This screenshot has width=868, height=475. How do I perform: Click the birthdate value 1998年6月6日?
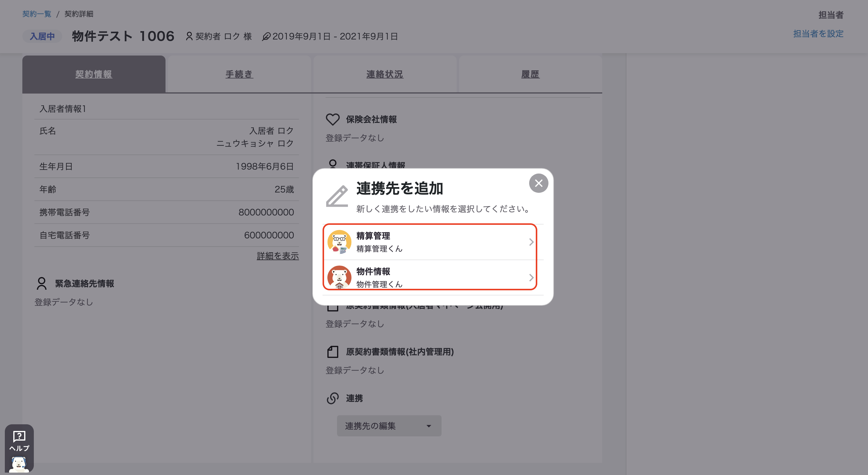coord(265,166)
